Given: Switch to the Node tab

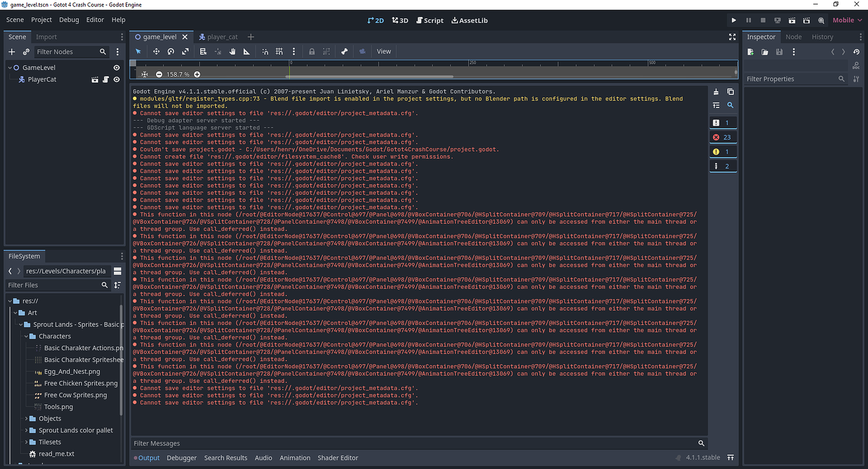Looking at the screenshot, I should point(794,37).
